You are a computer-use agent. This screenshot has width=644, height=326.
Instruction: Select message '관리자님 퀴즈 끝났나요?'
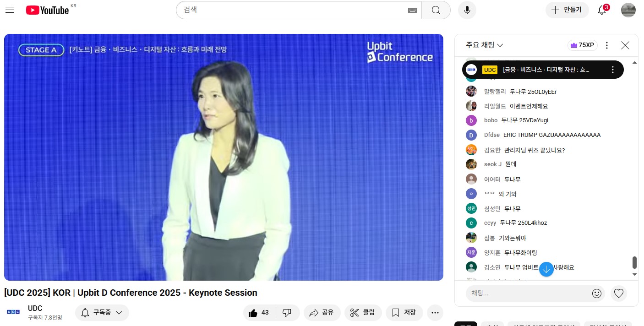coord(535,150)
